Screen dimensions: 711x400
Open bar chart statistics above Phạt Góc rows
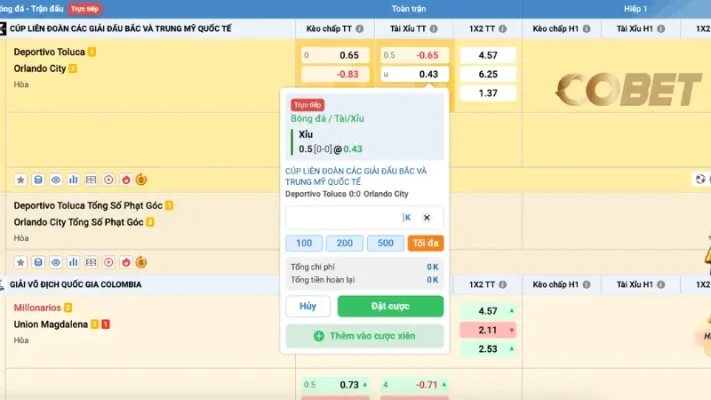pyautogui.click(x=73, y=180)
